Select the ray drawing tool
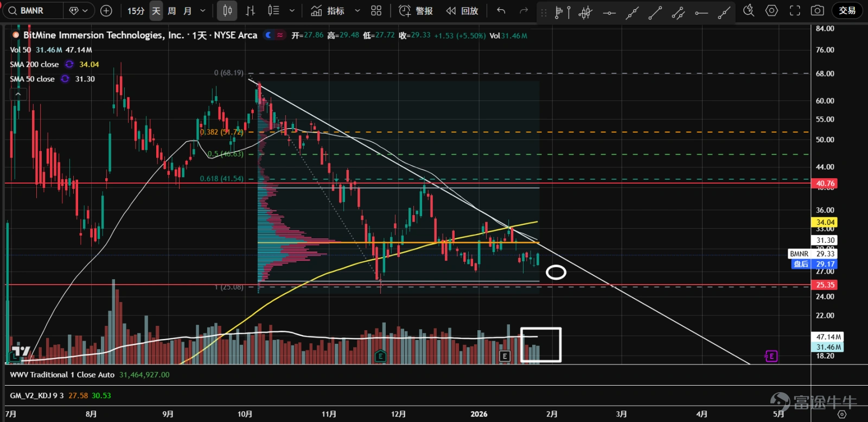868x422 pixels. [724, 12]
